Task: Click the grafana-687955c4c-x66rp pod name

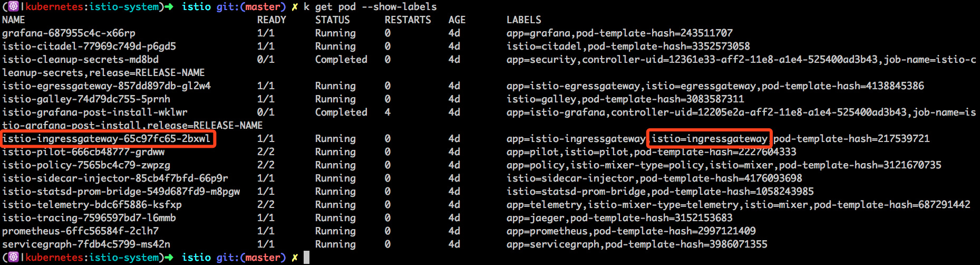Action: (69, 33)
